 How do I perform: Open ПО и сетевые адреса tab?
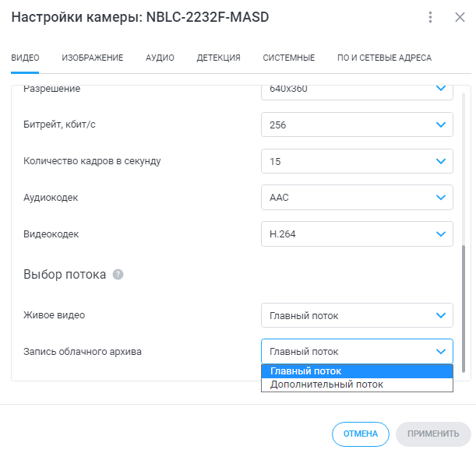(384, 58)
